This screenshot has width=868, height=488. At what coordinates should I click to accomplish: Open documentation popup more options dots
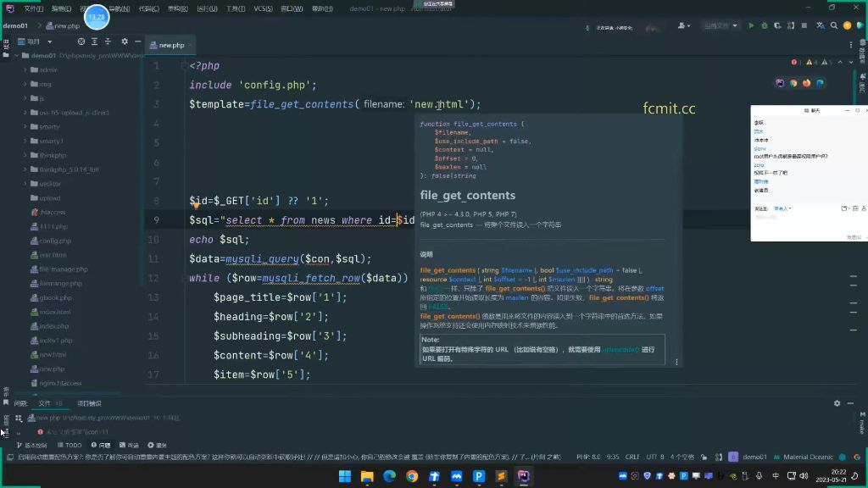[x=676, y=362]
